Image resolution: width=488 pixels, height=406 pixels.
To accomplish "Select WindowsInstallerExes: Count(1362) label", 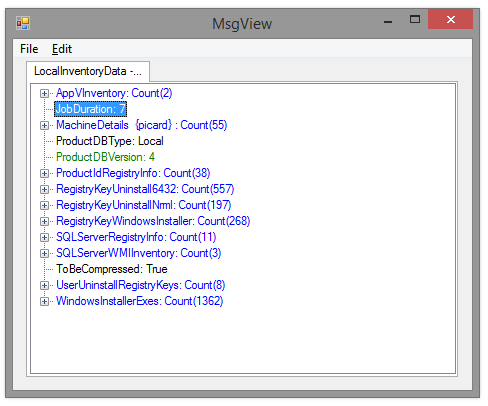I will pyautogui.click(x=139, y=301).
